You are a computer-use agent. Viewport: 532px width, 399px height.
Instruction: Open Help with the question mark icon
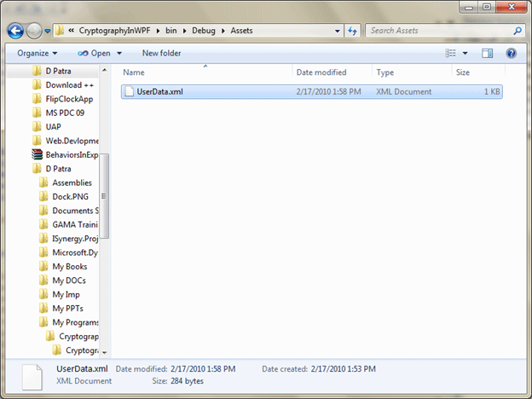(511, 53)
